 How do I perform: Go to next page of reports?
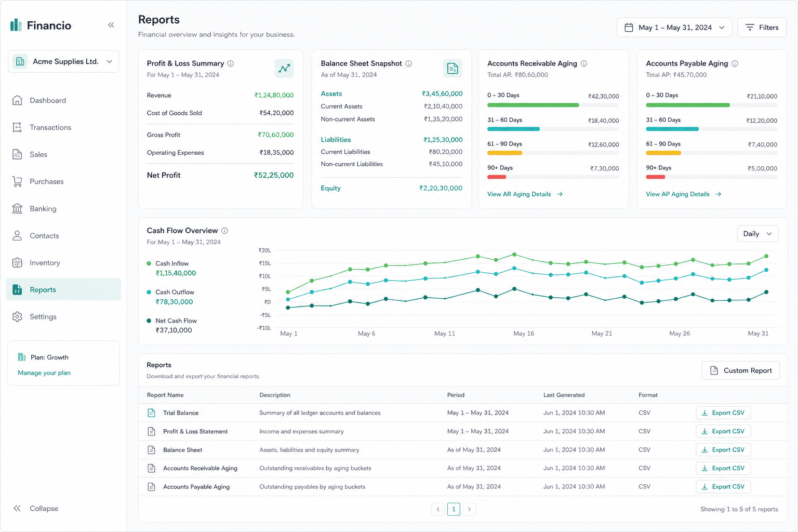coord(469,509)
